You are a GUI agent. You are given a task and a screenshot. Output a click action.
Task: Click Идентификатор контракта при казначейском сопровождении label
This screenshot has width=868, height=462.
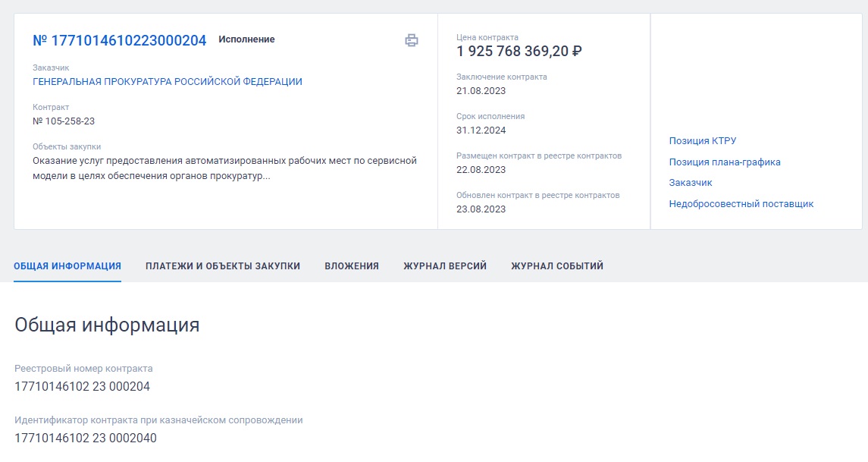pos(158,420)
